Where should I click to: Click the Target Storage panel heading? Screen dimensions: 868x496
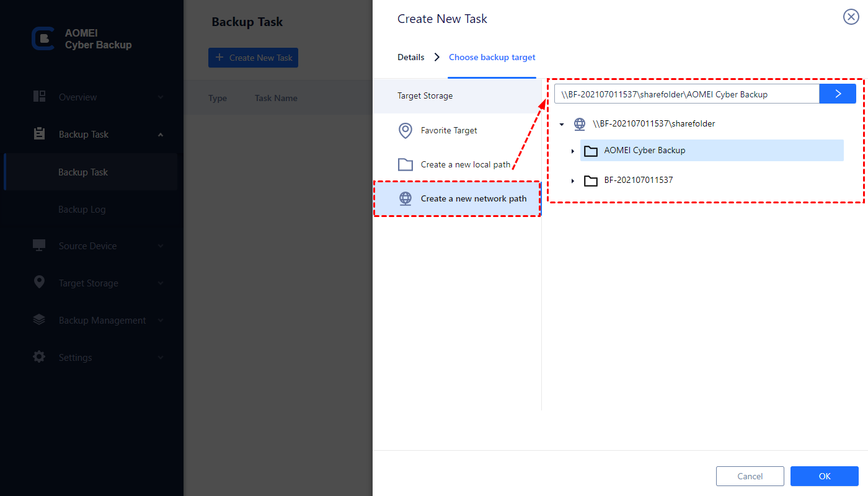pos(425,96)
